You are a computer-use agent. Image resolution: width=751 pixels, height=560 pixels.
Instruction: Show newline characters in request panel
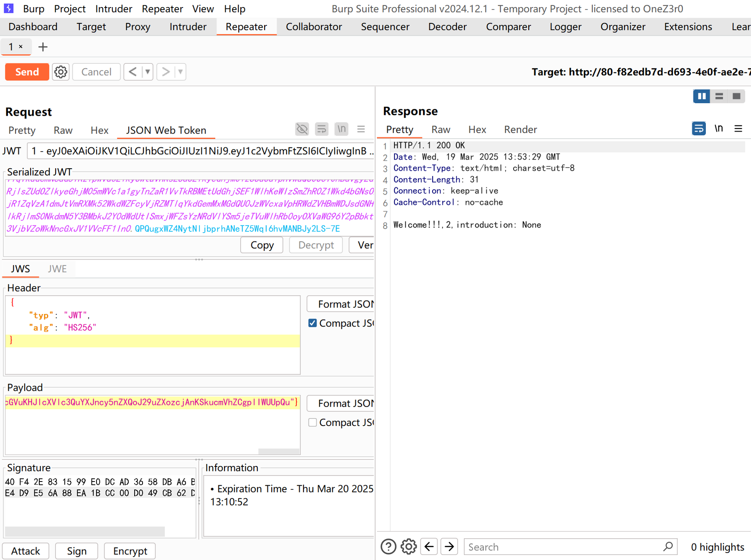pyautogui.click(x=341, y=129)
